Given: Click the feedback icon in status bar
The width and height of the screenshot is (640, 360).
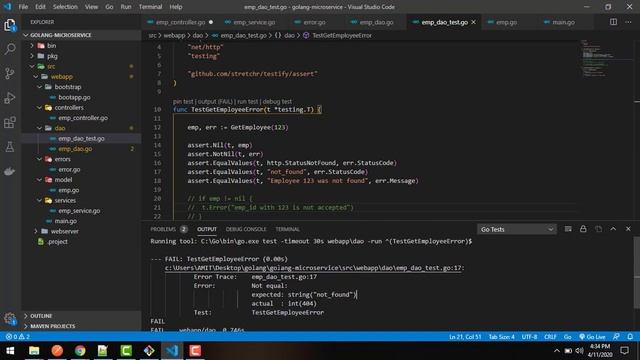Looking at the screenshot, I should [x=616, y=337].
